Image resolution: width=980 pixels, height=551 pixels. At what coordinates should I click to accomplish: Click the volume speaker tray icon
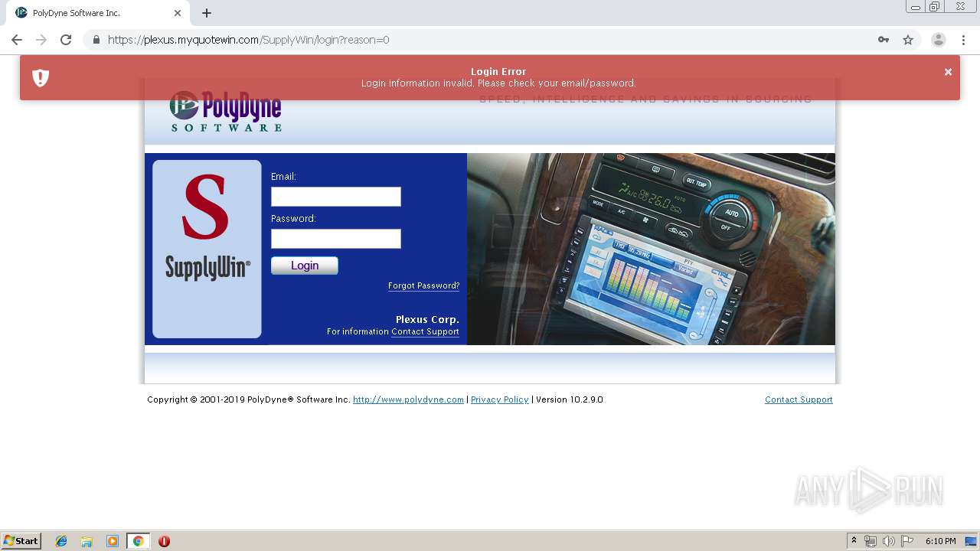pyautogui.click(x=889, y=541)
